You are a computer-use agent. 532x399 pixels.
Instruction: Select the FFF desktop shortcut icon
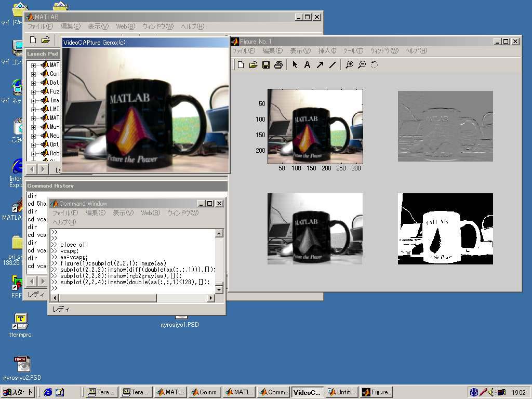(x=17, y=287)
